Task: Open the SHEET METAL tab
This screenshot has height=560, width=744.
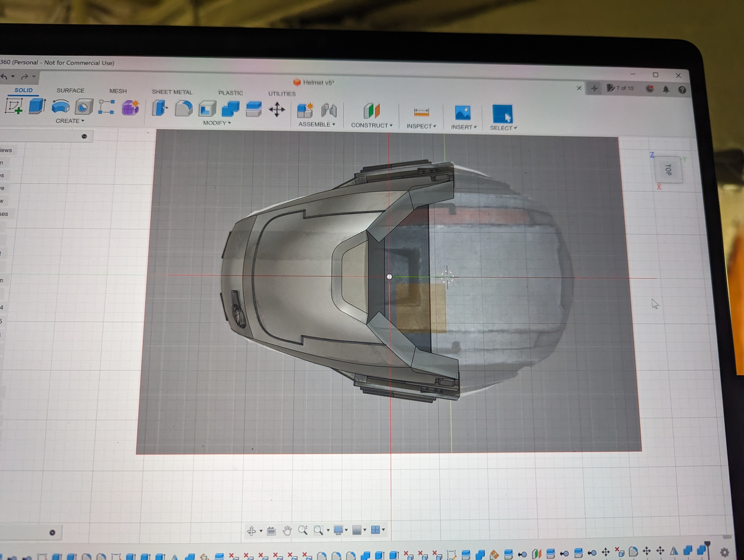Action: point(172,92)
